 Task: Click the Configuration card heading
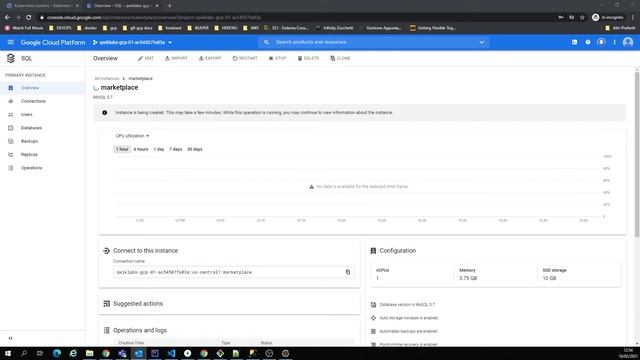click(x=398, y=251)
